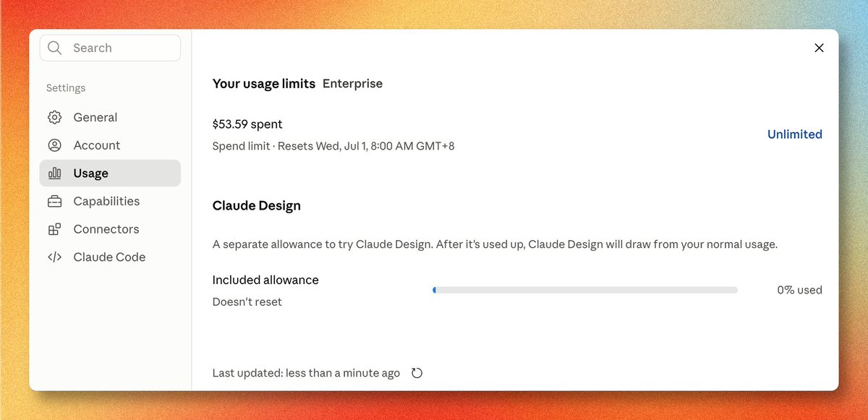The height and width of the screenshot is (420, 868).
Task: Click the "Claude Design" heading
Action: 257,205
